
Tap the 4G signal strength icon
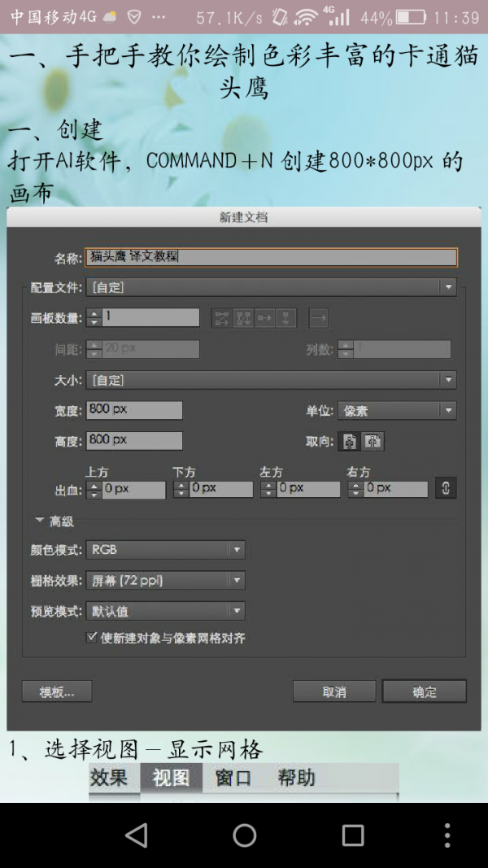[x=338, y=16]
